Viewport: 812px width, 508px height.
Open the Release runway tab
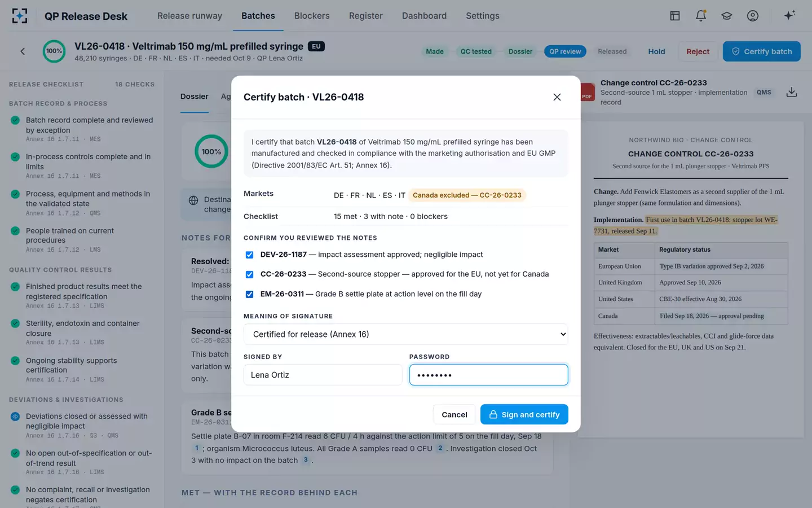[x=189, y=16]
